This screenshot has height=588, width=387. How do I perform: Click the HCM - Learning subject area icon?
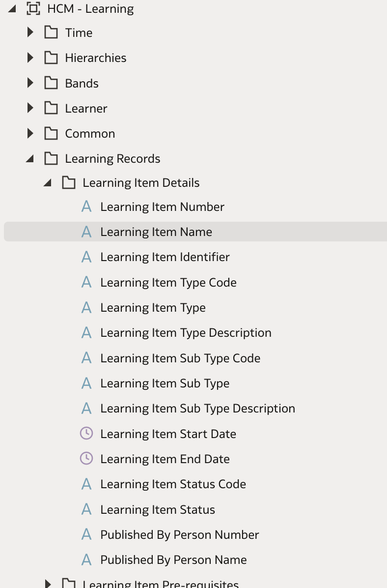pos(33,8)
